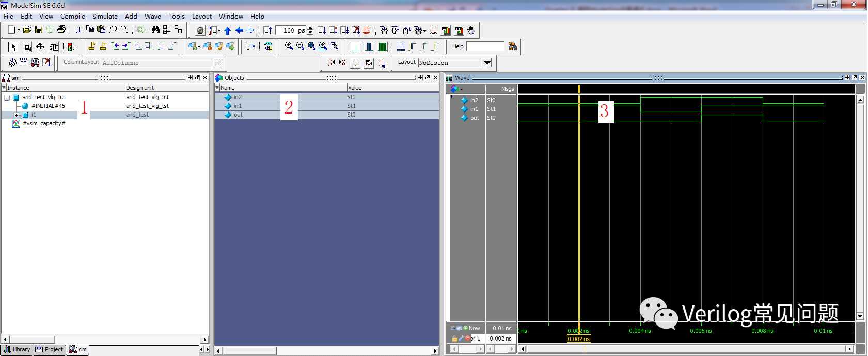868x356 pixels.
Task: Click the Instance column sort triangle
Action: pos(4,88)
